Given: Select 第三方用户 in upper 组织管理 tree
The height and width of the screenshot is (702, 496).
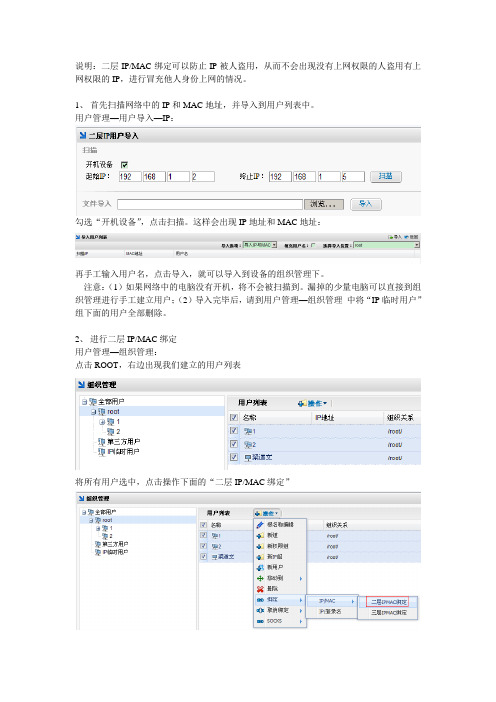Looking at the screenshot, I should pos(124,441).
